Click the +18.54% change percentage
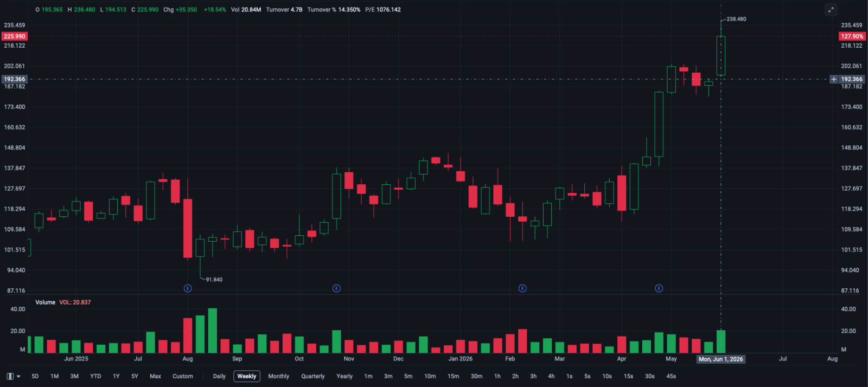Image resolution: width=868 pixels, height=387 pixels. coord(215,10)
